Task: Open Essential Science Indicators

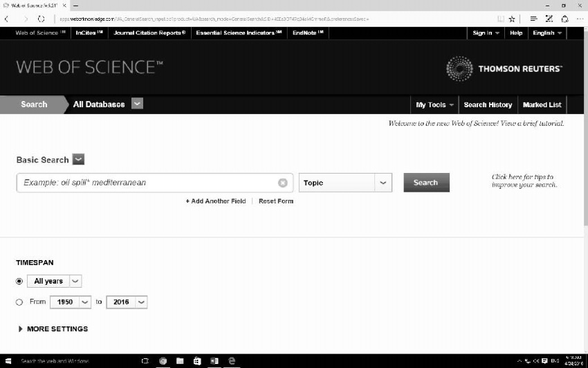Action: click(x=239, y=33)
